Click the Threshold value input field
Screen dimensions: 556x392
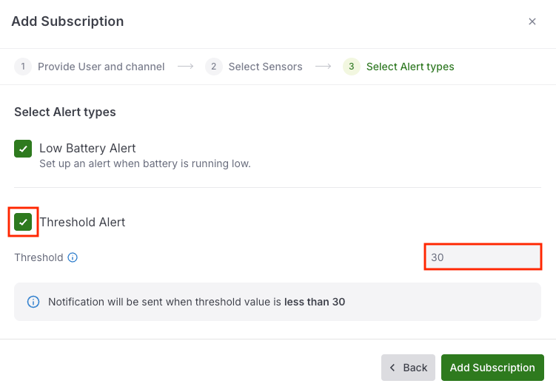pyautogui.click(x=483, y=257)
